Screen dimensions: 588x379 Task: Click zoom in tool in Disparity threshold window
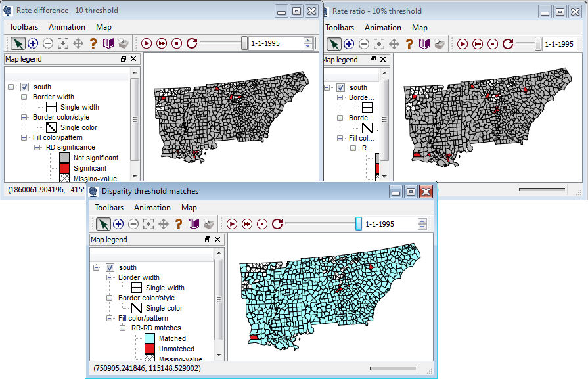click(118, 224)
